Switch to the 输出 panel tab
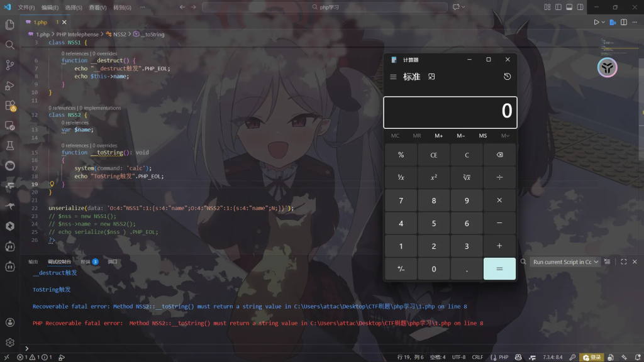This screenshot has width=644, height=362. point(33,261)
